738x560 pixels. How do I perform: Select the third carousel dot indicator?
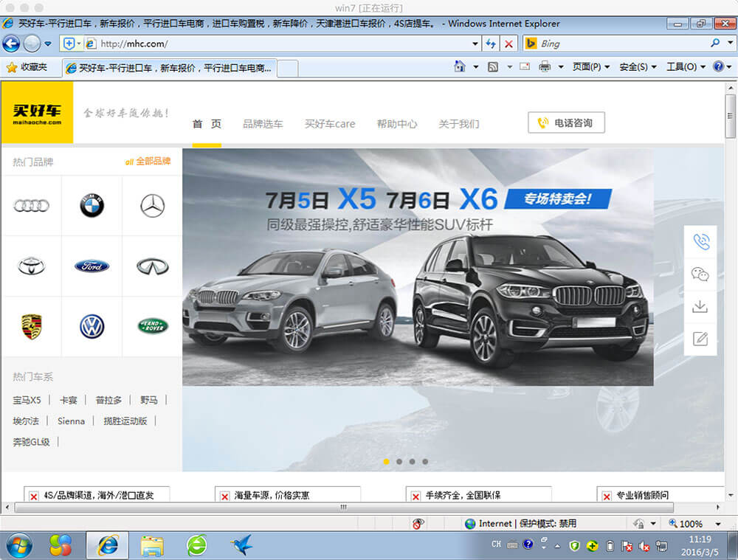pos(413,462)
